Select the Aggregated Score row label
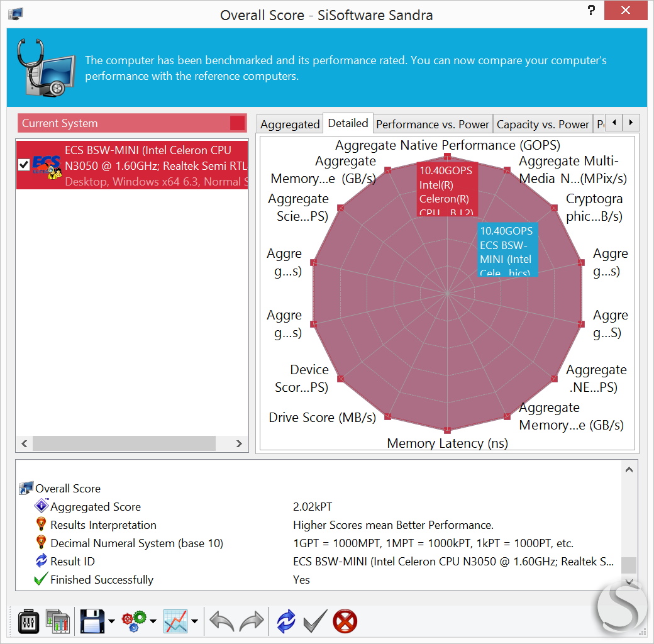The height and width of the screenshot is (644, 654). point(96,506)
